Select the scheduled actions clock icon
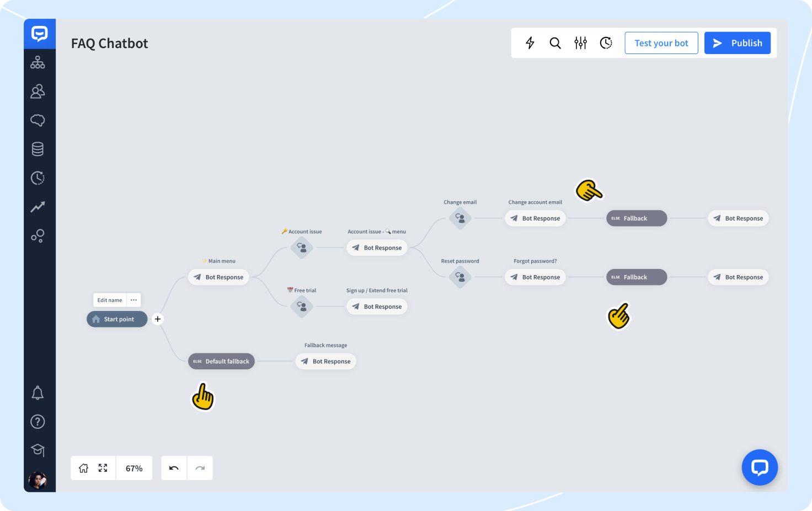Image resolution: width=812 pixels, height=511 pixels. click(x=38, y=177)
